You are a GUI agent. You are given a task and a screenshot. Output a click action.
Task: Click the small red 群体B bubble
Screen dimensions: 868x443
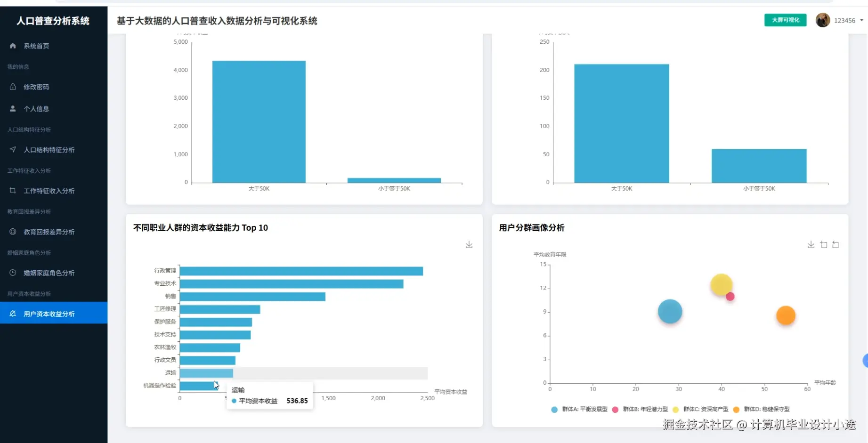(x=730, y=297)
